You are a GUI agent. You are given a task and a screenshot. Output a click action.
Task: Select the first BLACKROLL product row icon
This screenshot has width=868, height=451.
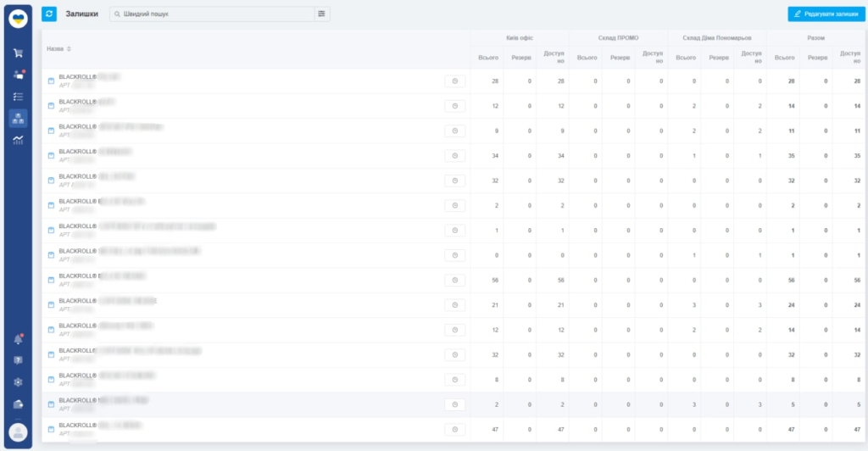click(x=51, y=81)
